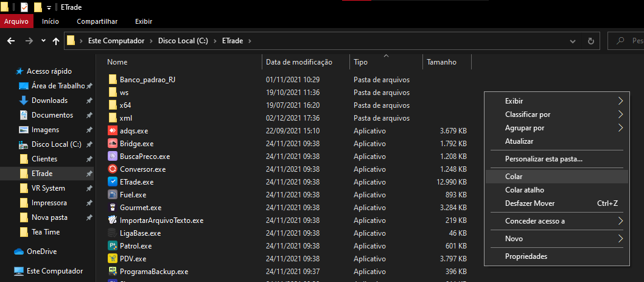The width and height of the screenshot is (644, 282).
Task: Click Este Computador in address bar
Action: pyautogui.click(x=116, y=41)
